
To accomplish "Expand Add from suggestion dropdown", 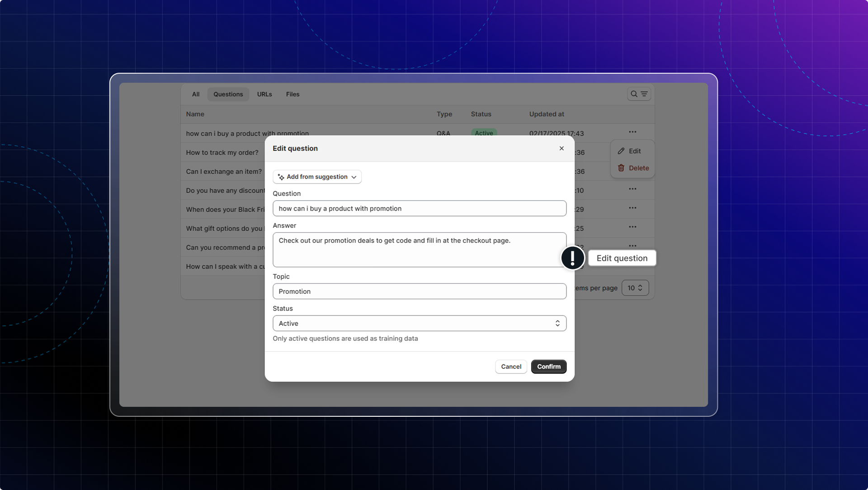I will pos(317,177).
